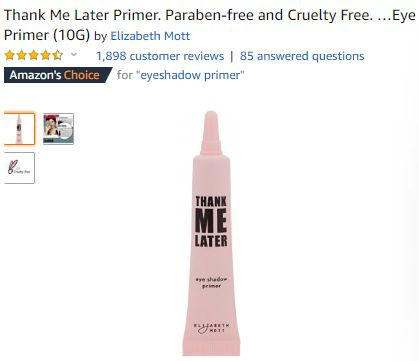Open the 1,898 customer reviews link
The image size is (419, 361).
pyautogui.click(x=160, y=56)
